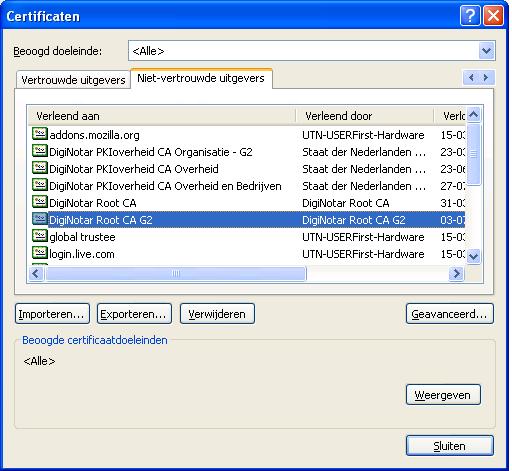Screen dimensions: 512x471
Task: Click certificate icon of Overheid en Bedrijven row
Action: coord(40,185)
